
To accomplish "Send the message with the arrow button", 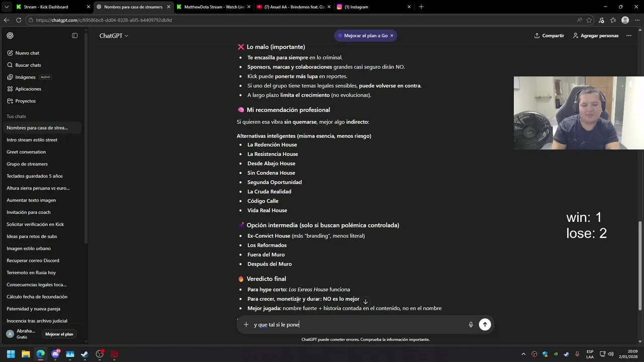I will click(485, 325).
